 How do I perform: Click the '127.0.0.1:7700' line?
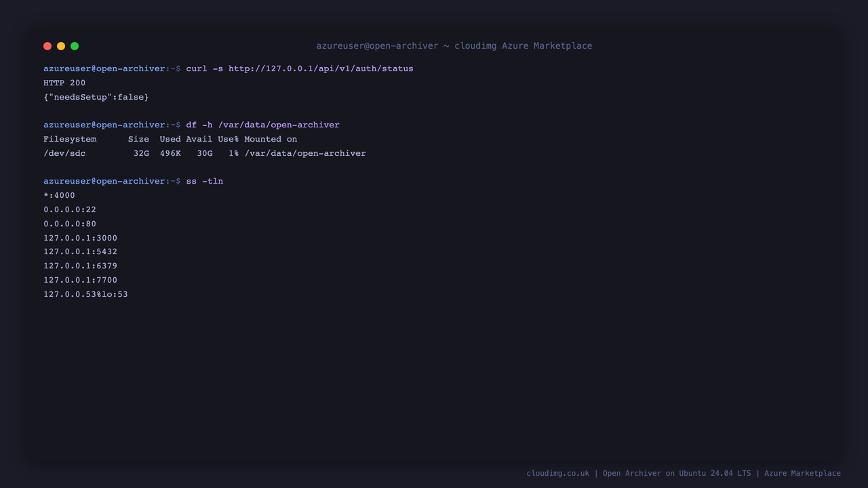click(x=81, y=280)
